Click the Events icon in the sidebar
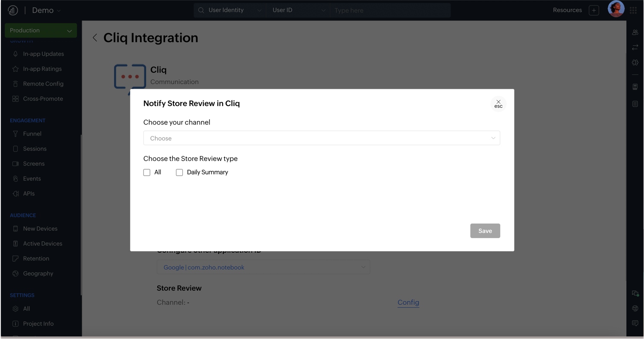The width and height of the screenshot is (644, 339). tap(15, 179)
